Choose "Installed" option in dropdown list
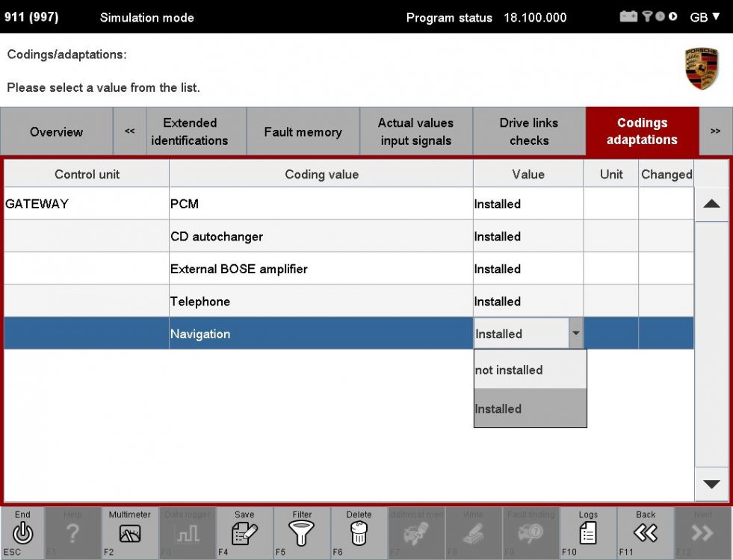This screenshot has width=733, height=560. pos(530,408)
